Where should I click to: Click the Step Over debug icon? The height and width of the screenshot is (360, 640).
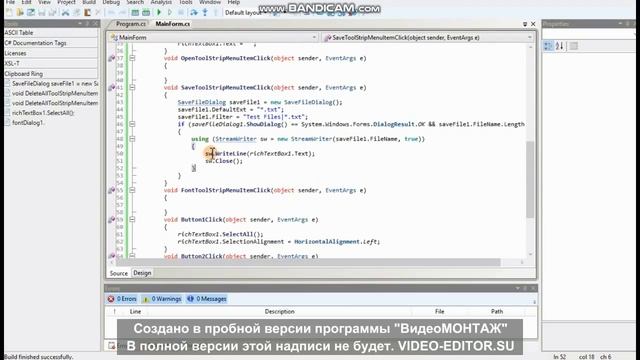coord(194,13)
